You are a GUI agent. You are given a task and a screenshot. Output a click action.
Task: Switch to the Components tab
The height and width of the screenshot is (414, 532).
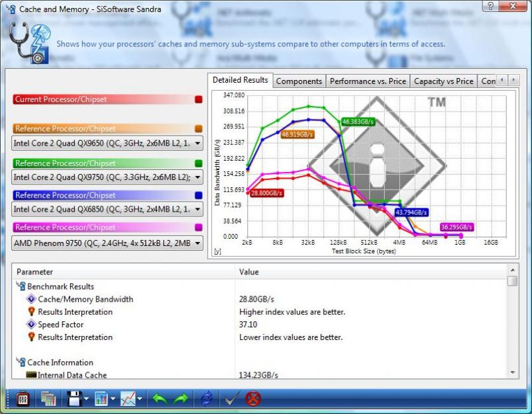coord(299,81)
